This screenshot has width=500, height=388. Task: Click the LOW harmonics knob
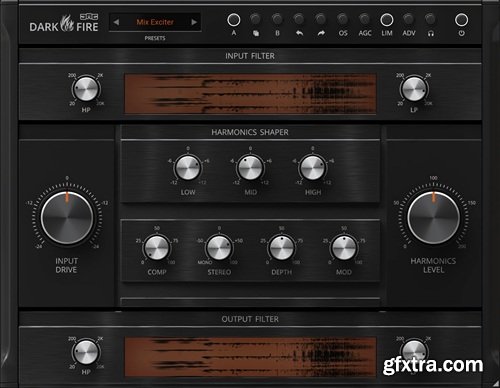click(188, 168)
